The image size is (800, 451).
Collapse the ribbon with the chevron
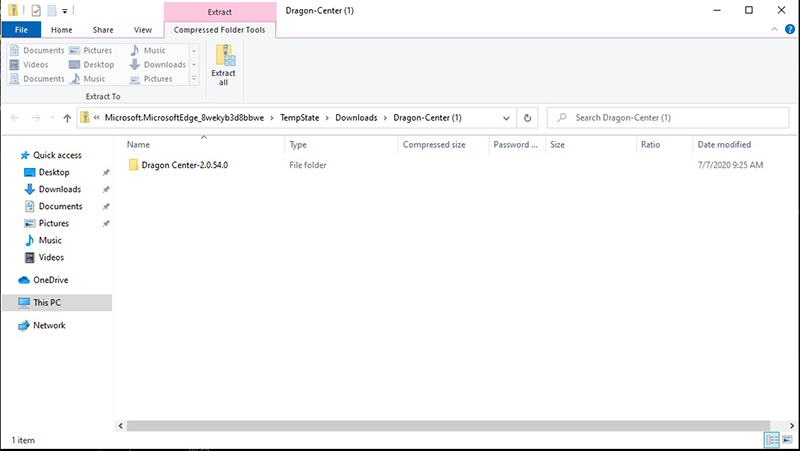(x=770, y=30)
